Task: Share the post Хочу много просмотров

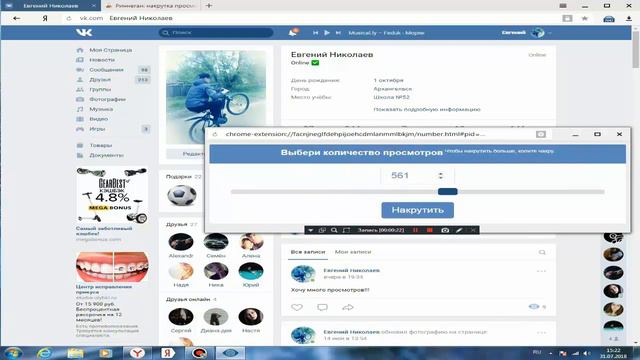Action: (x=348, y=307)
